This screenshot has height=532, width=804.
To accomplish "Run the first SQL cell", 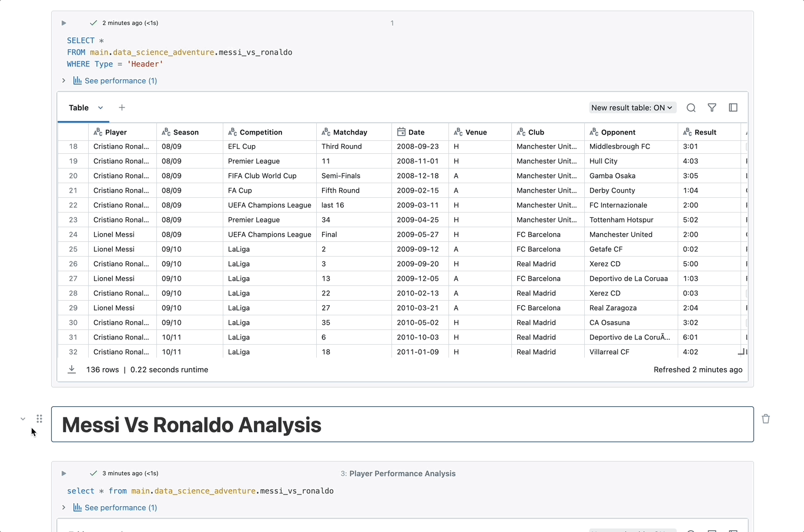I will (x=63, y=23).
